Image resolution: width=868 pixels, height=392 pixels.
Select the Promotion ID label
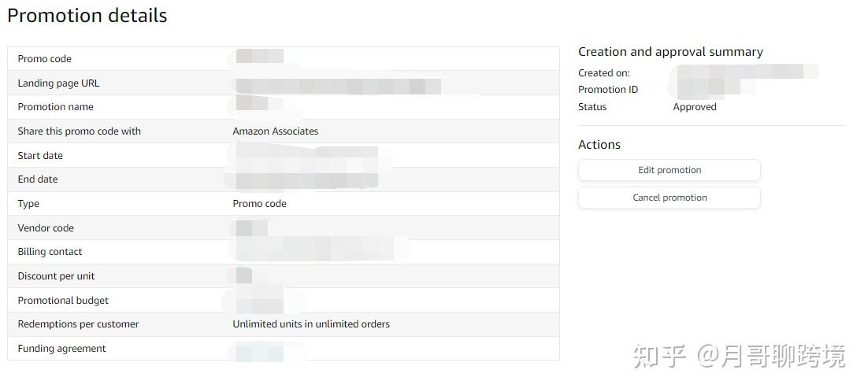tap(608, 90)
